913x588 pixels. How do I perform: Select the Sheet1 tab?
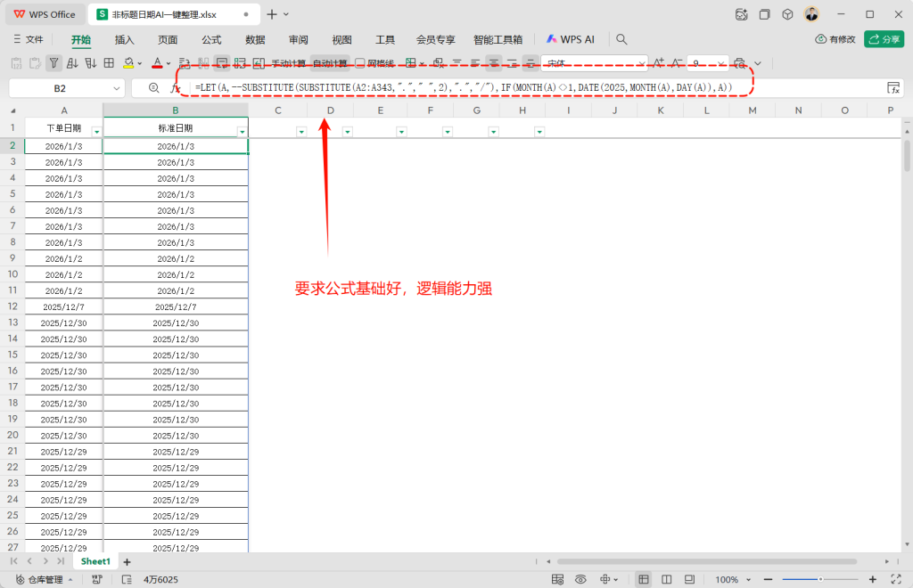(x=95, y=561)
